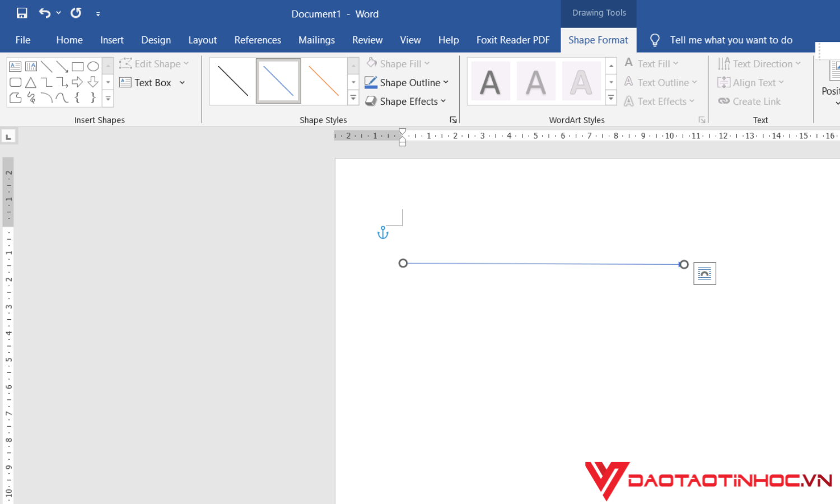Switch to the Home tab
Viewport: 840px width, 504px height.
pos(69,40)
